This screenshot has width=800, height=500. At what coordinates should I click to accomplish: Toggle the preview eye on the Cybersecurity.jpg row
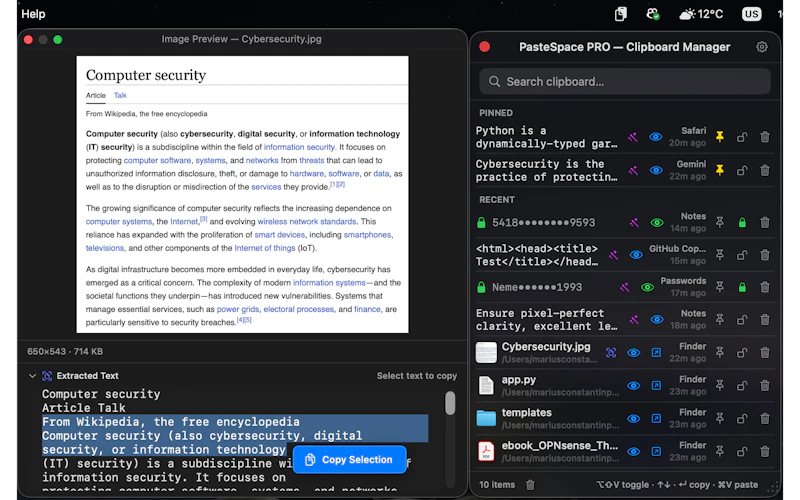pyautogui.click(x=633, y=353)
